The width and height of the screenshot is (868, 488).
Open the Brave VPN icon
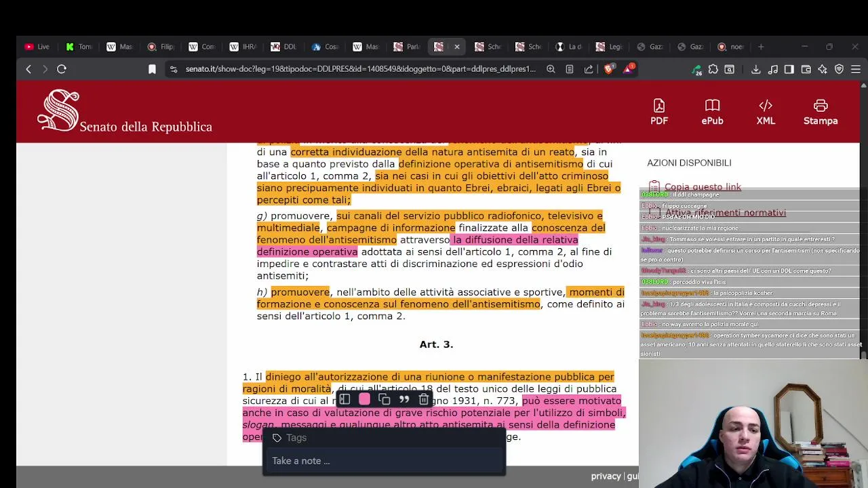click(839, 68)
